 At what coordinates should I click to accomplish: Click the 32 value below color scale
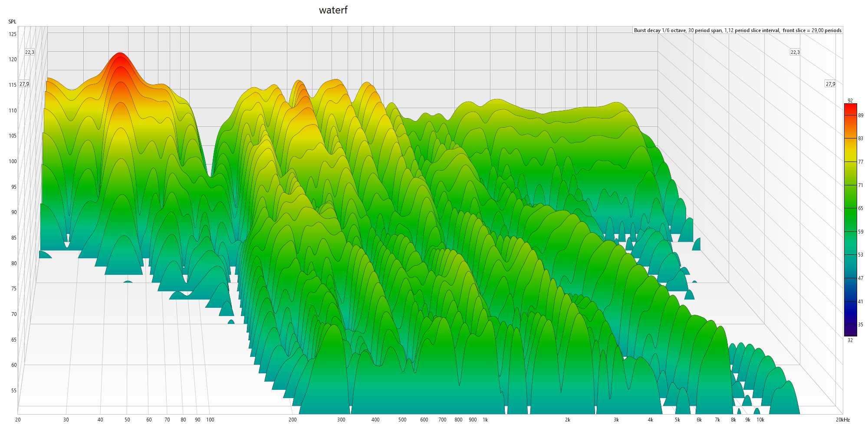pos(850,340)
